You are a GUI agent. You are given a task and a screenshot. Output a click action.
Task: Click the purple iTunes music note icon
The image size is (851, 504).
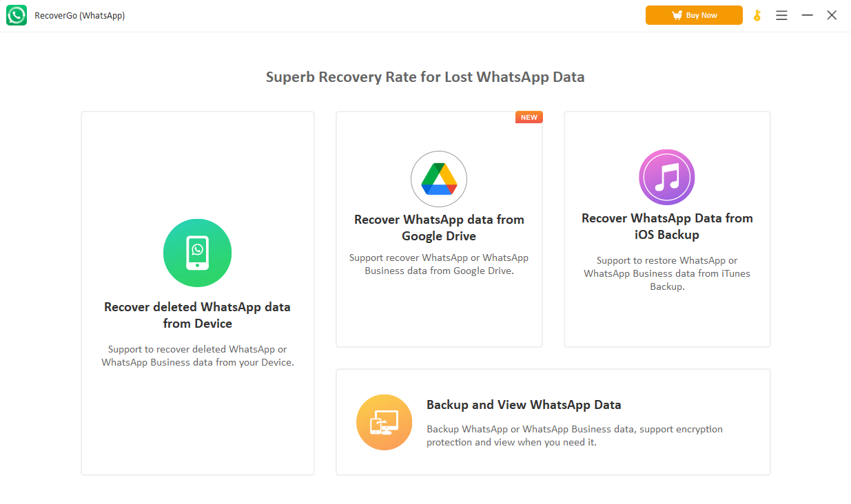pos(666,178)
